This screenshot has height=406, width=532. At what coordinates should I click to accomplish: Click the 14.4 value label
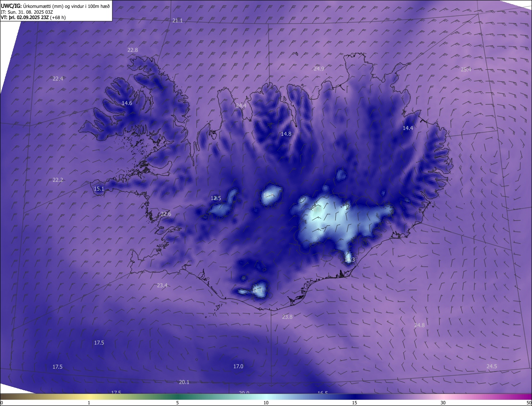408,128
